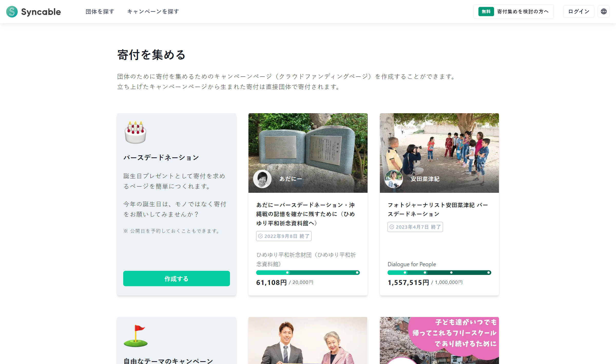
Task: Open the two people handshake campaign photo
Action: (x=308, y=340)
